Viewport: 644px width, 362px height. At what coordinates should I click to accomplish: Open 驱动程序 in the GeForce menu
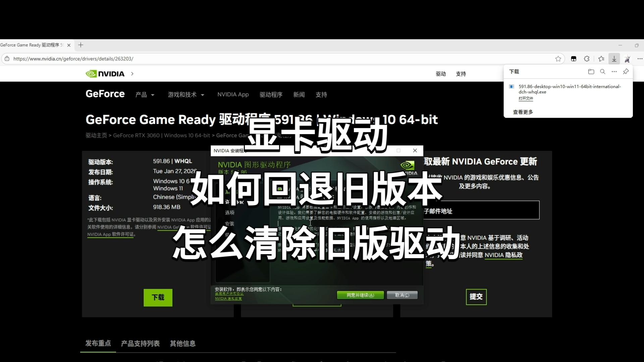click(x=271, y=95)
